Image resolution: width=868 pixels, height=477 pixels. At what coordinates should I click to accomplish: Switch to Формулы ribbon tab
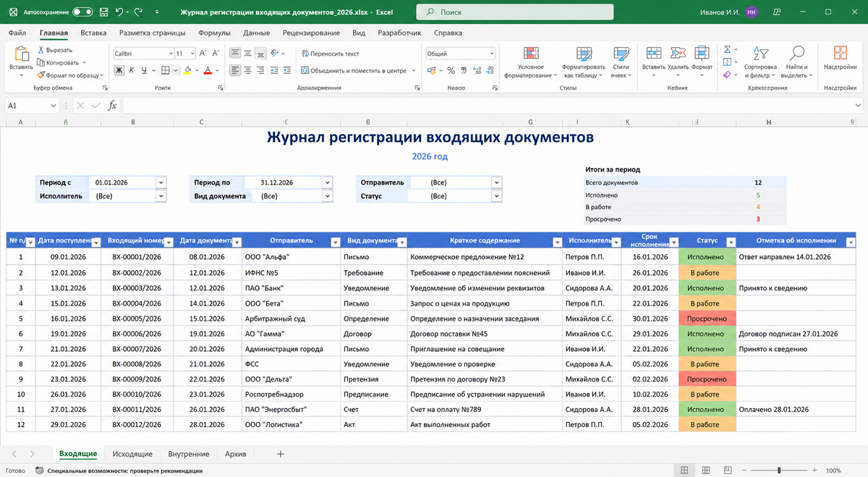click(x=214, y=33)
